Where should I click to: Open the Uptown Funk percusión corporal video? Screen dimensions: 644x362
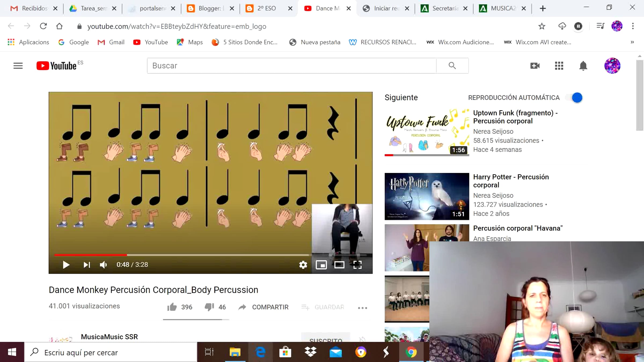[515, 117]
